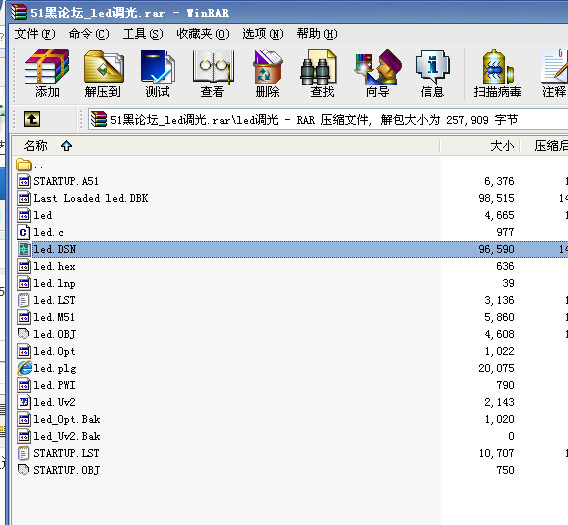The image size is (568, 525).
Task: Select the file named 'led' without extension
Action: (43, 215)
